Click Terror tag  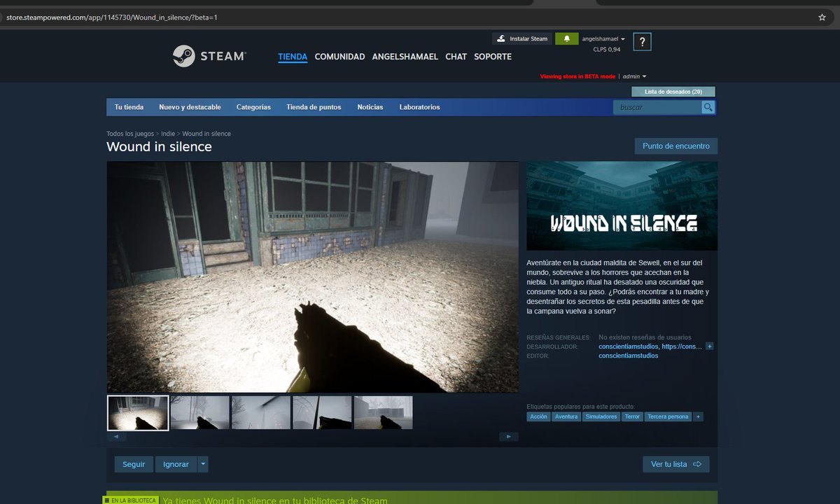click(632, 416)
